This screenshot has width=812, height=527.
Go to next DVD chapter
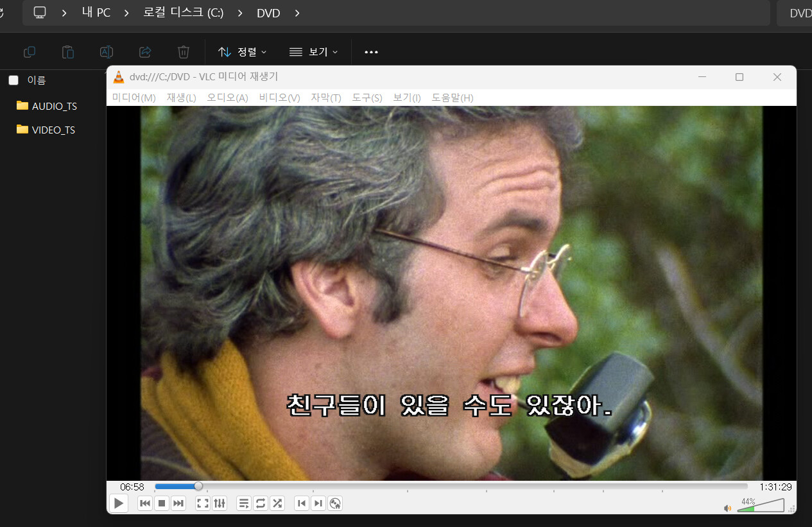pos(318,503)
